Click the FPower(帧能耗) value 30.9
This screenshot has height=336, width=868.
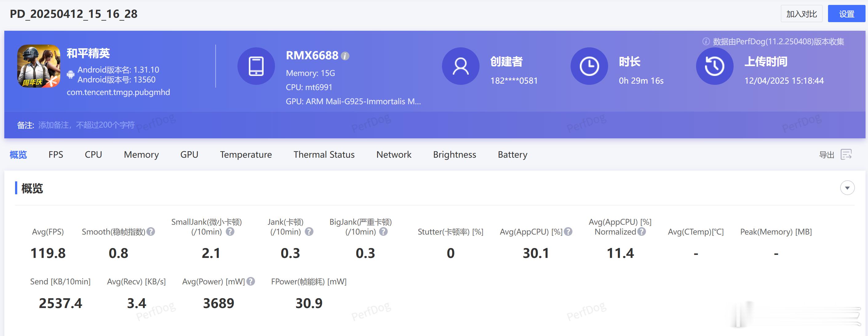[x=309, y=303]
